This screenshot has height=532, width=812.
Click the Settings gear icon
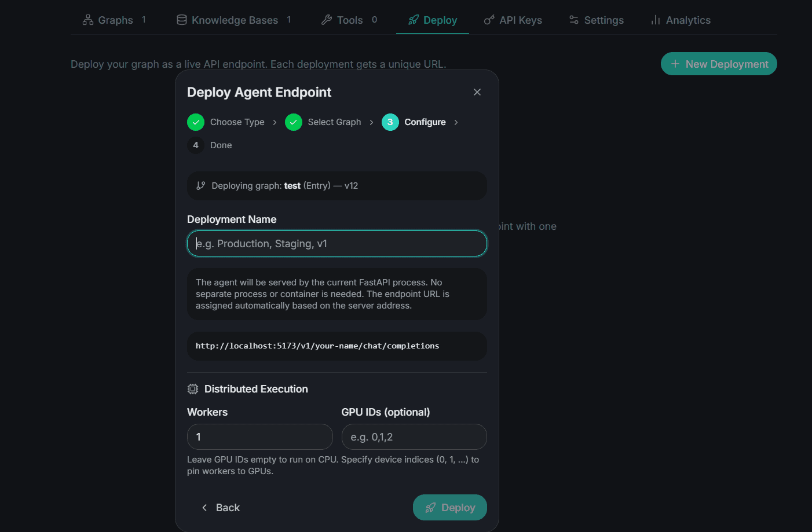(x=573, y=20)
